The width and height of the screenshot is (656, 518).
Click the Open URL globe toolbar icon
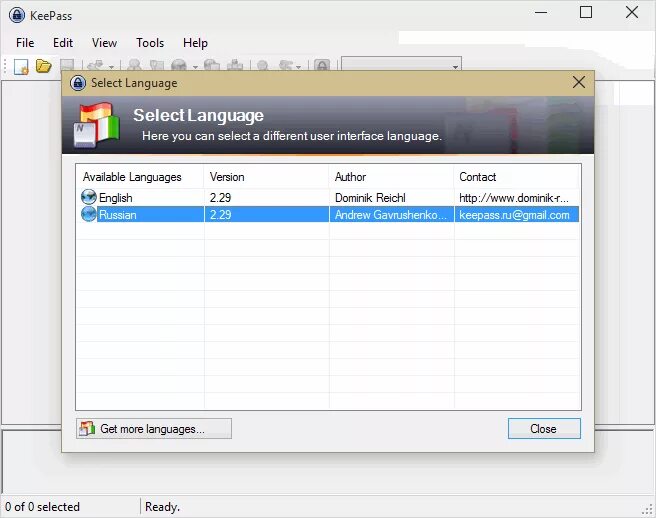point(179,65)
